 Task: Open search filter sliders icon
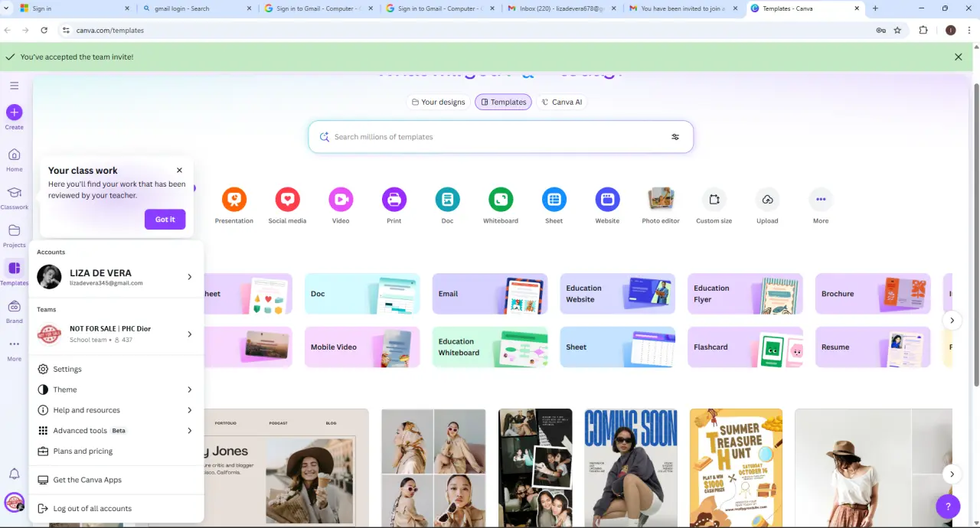click(x=675, y=137)
